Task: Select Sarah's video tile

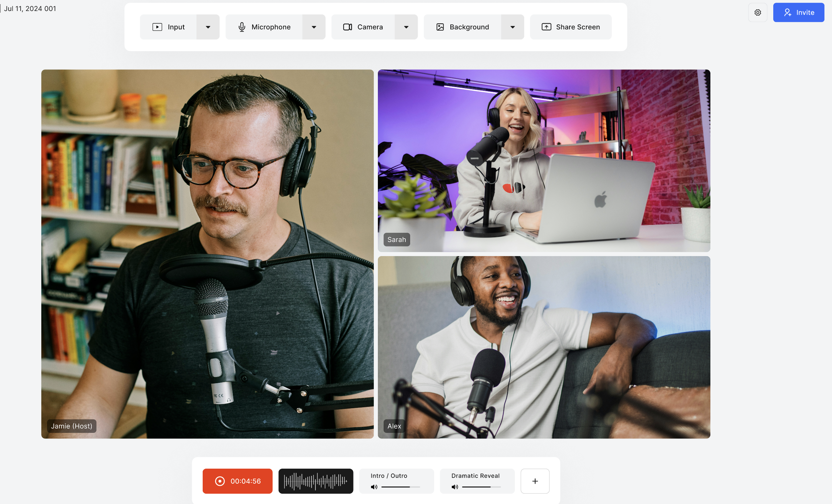Action: tap(544, 161)
